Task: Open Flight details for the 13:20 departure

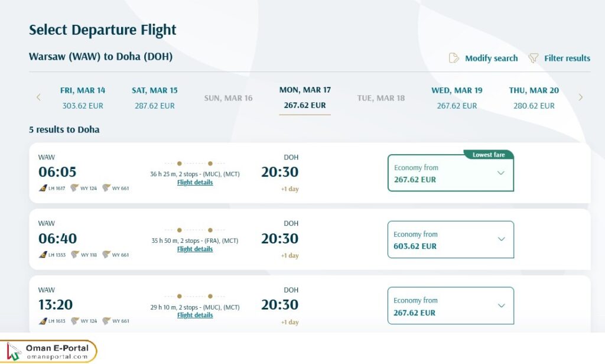Action: click(195, 315)
